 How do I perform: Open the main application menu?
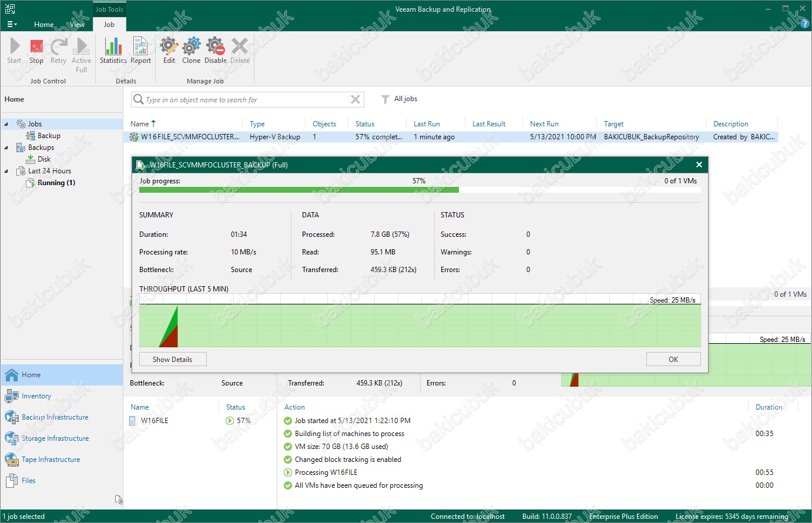click(11, 25)
